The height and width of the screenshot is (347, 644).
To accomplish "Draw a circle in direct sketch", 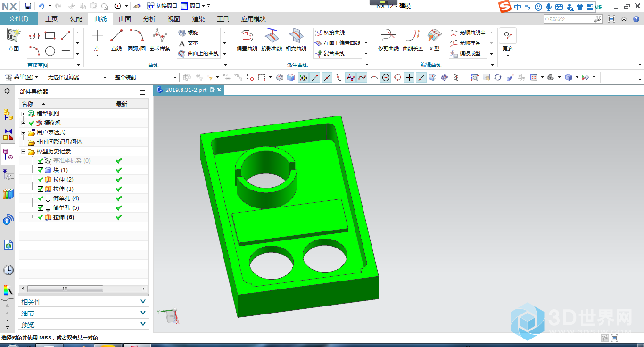I will tap(50, 51).
